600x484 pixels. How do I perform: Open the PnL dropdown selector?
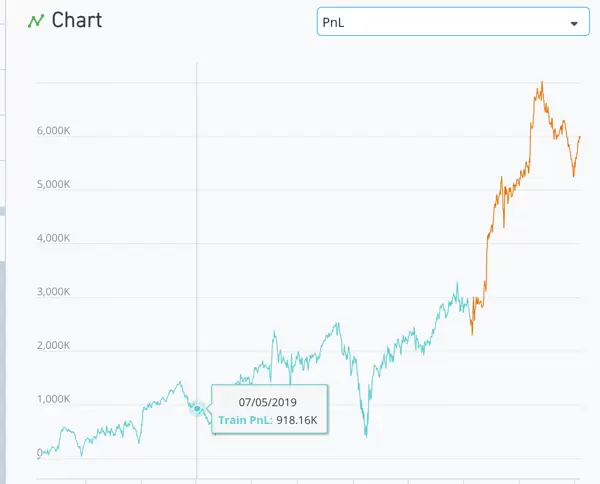453,22
